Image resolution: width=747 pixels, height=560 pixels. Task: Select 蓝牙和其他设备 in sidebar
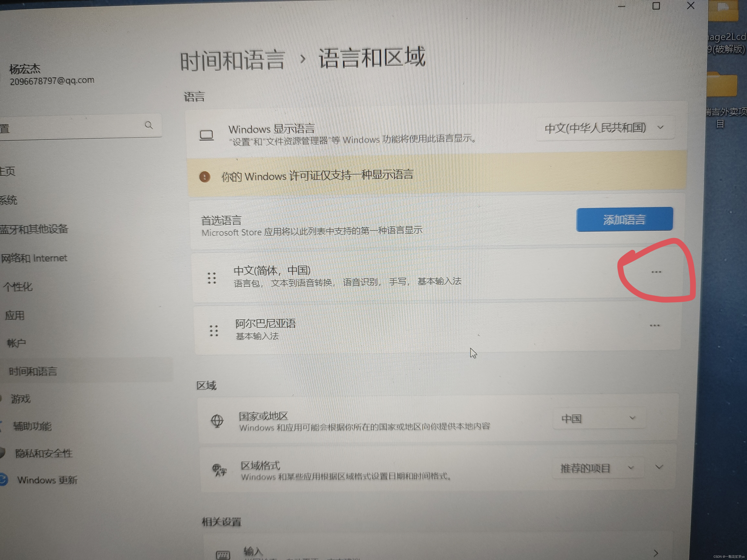pos(34,229)
